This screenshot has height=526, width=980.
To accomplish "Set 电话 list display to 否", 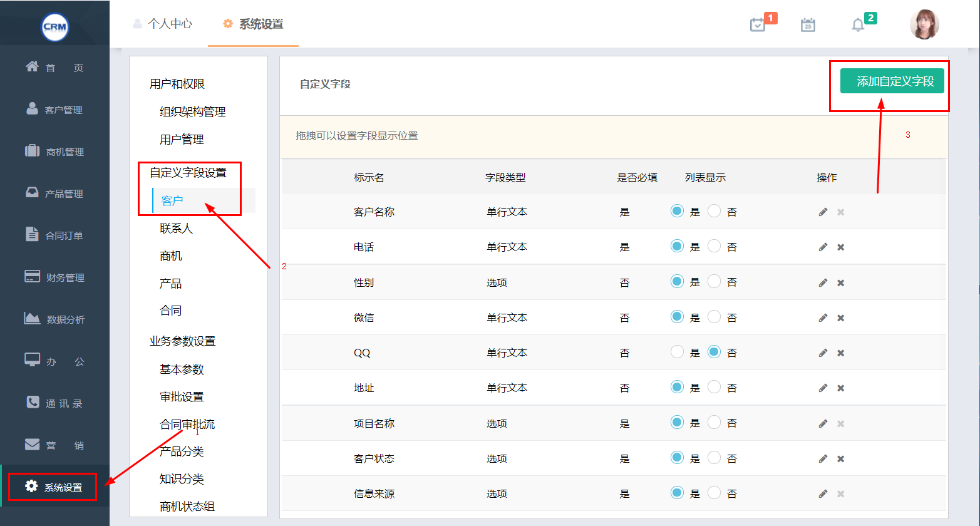I will coord(714,246).
